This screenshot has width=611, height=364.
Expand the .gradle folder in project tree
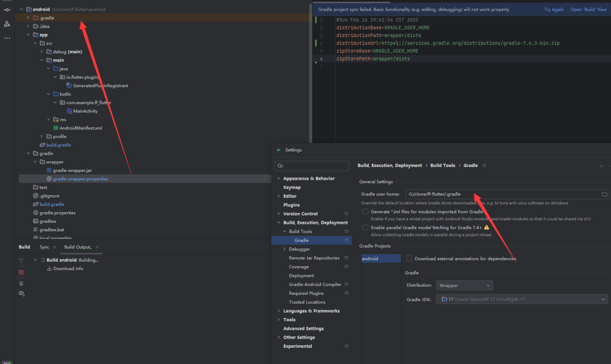click(x=28, y=18)
